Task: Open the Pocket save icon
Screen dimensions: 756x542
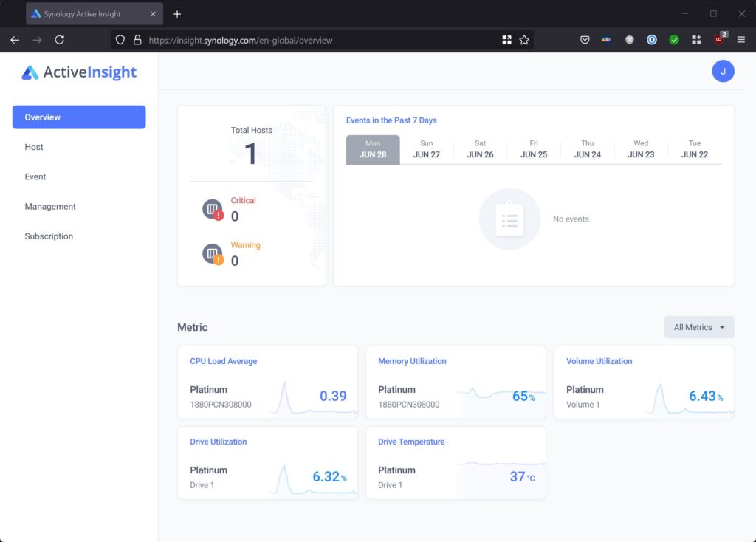Action: 585,40
